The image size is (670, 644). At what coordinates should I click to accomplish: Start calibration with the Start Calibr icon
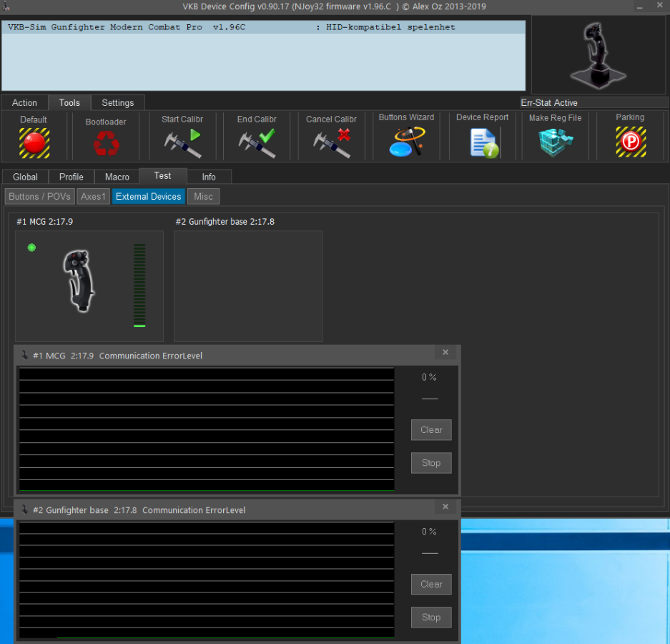183,143
